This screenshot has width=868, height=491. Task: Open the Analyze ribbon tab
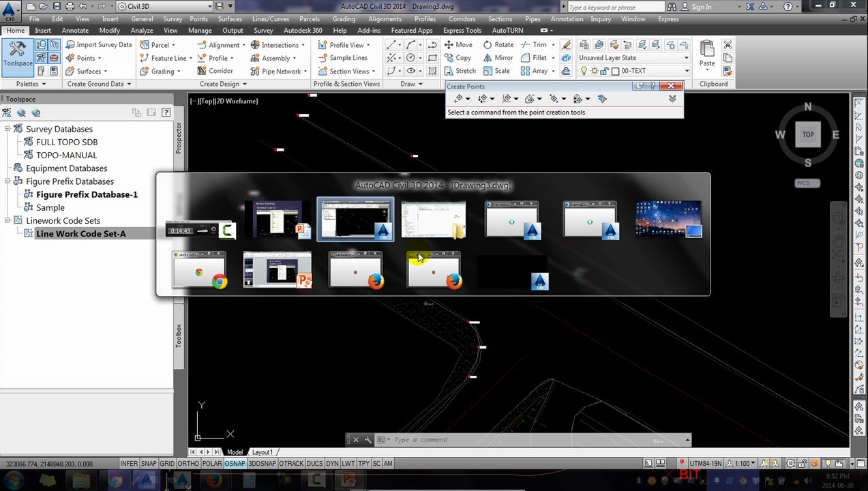[142, 31]
